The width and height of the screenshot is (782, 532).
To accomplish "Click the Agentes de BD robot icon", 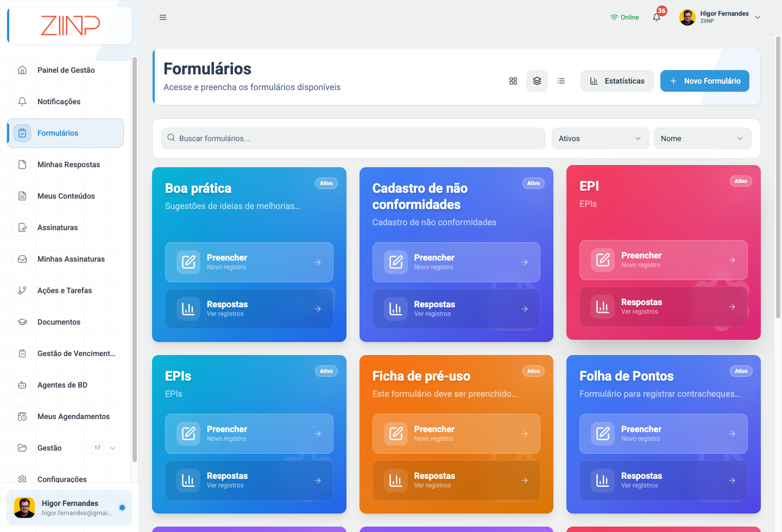I will pyautogui.click(x=22, y=385).
